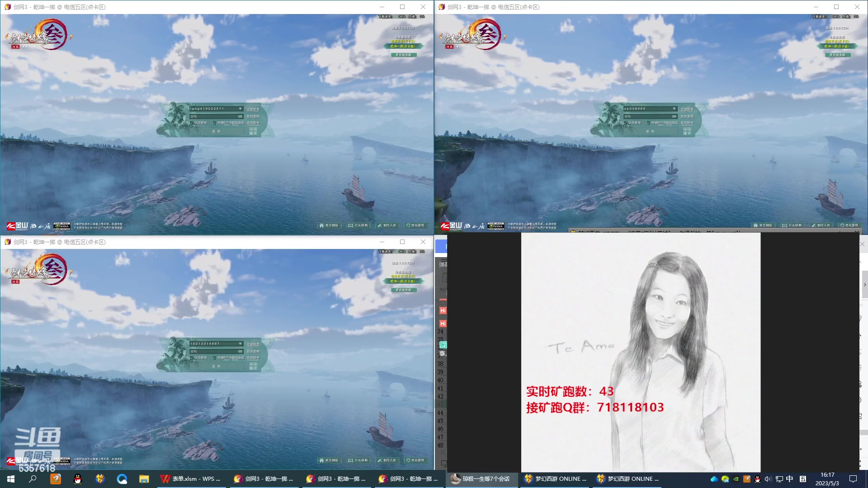This screenshot has width=868, height=488.
Task: Click 官方网站 in top-left game window
Action: click(x=329, y=225)
